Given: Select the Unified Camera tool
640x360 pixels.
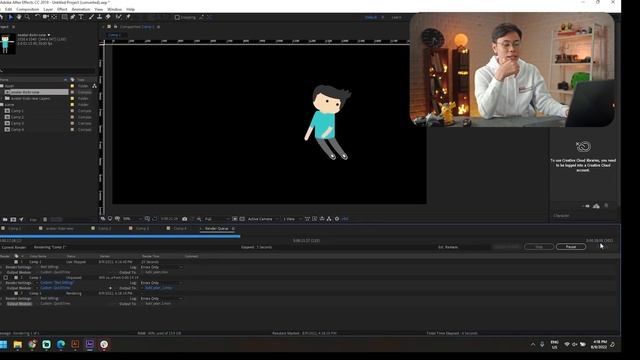Looking at the screenshot, I should click(x=46, y=17).
